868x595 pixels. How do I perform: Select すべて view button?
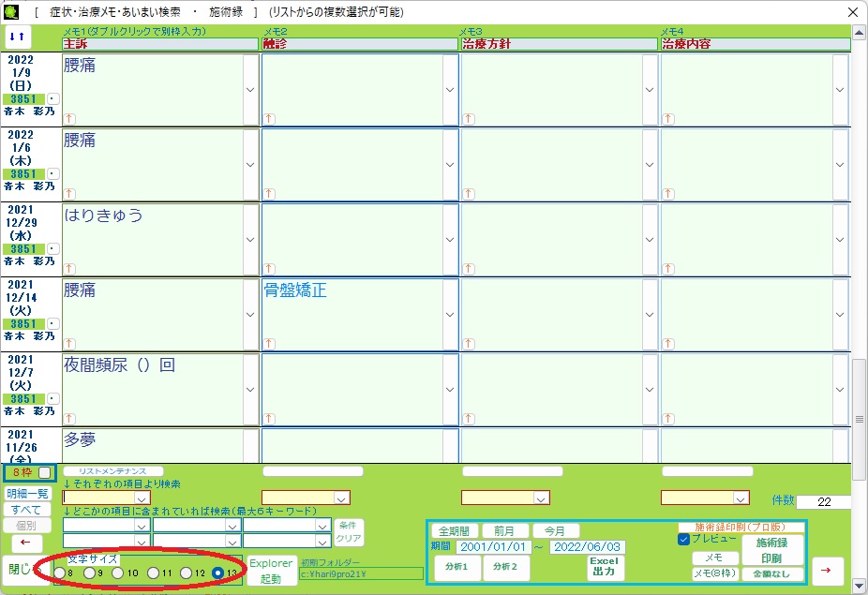coord(28,510)
